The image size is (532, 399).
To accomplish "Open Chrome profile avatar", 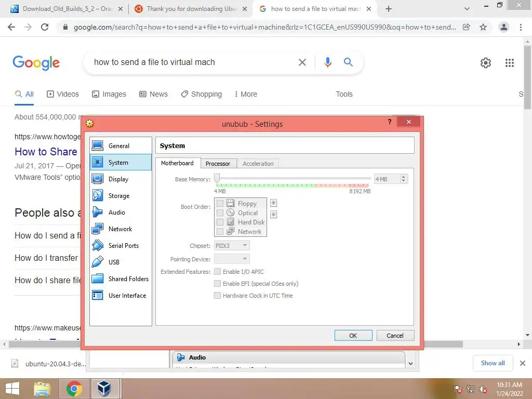I will pos(504,27).
